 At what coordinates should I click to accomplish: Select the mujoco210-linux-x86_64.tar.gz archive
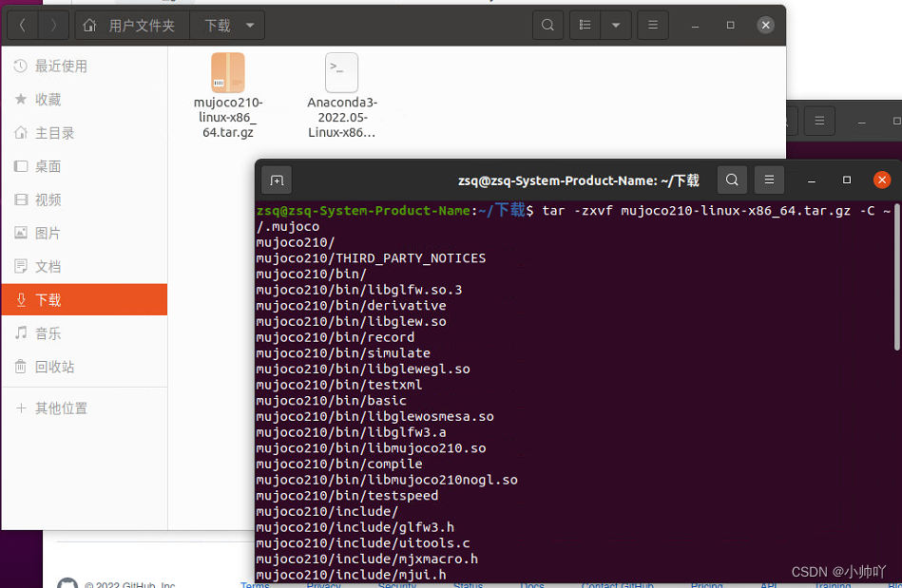(x=228, y=95)
